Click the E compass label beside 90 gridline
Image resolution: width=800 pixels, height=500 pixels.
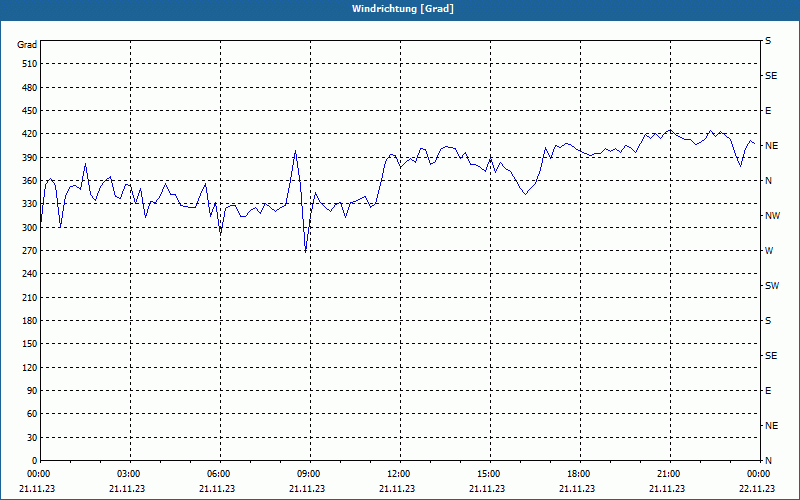tap(768, 391)
